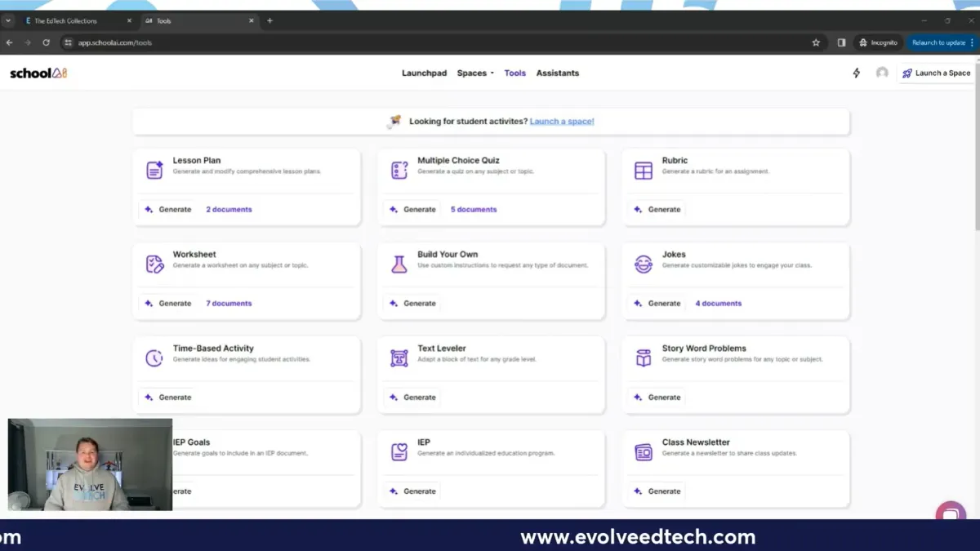This screenshot has width=980, height=551.
Task: Reload the page in browser
Action: click(46, 42)
